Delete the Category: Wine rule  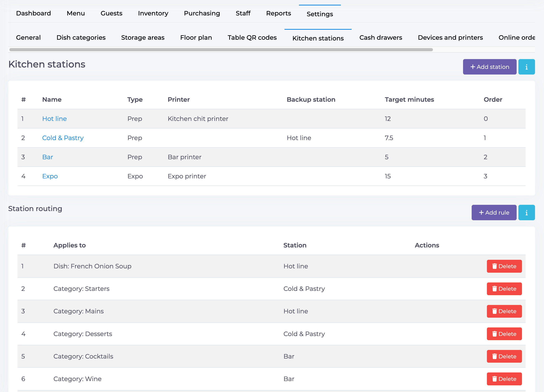[504, 379]
